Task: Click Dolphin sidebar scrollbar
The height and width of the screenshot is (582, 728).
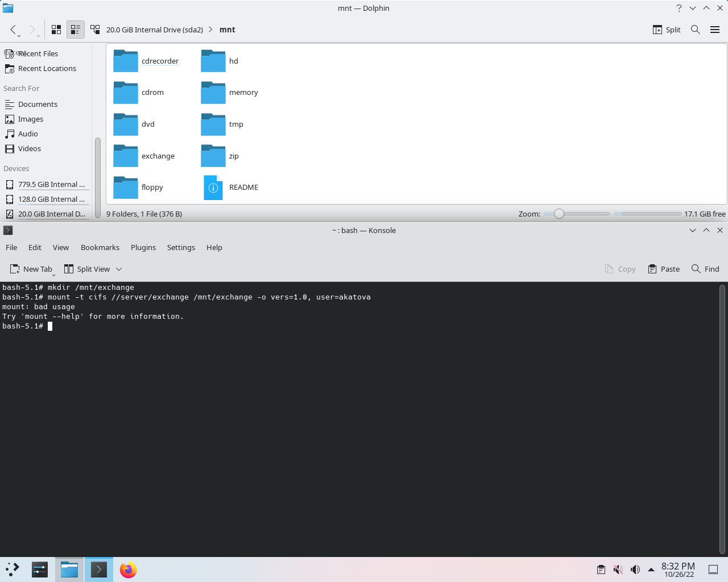Action: coord(98,177)
